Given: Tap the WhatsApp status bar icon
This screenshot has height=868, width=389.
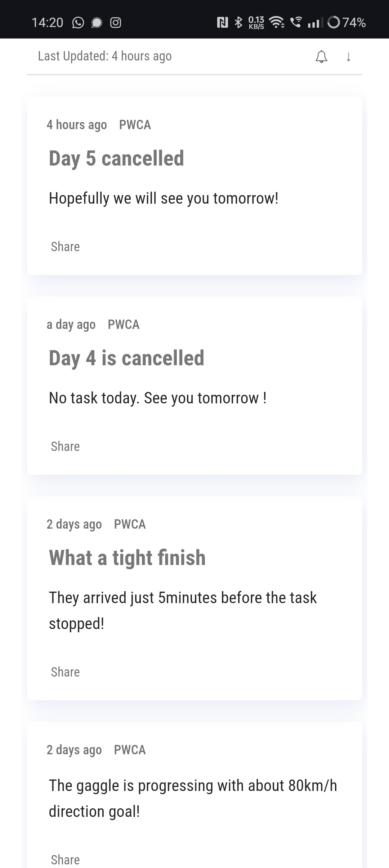Looking at the screenshot, I should (x=78, y=23).
